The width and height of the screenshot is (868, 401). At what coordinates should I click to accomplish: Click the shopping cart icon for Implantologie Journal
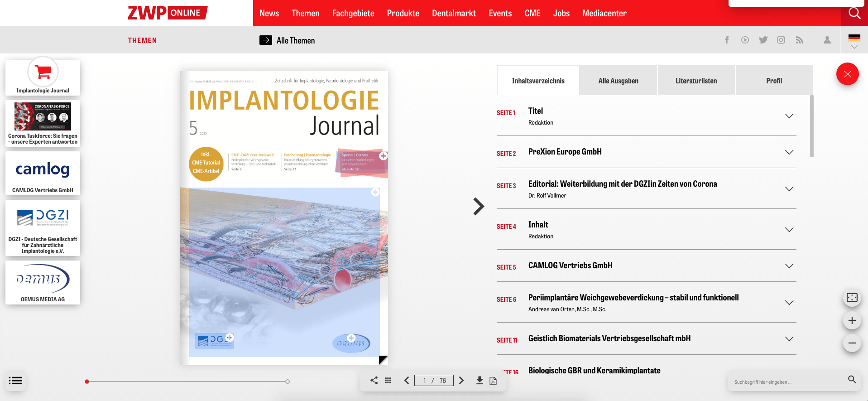[43, 72]
